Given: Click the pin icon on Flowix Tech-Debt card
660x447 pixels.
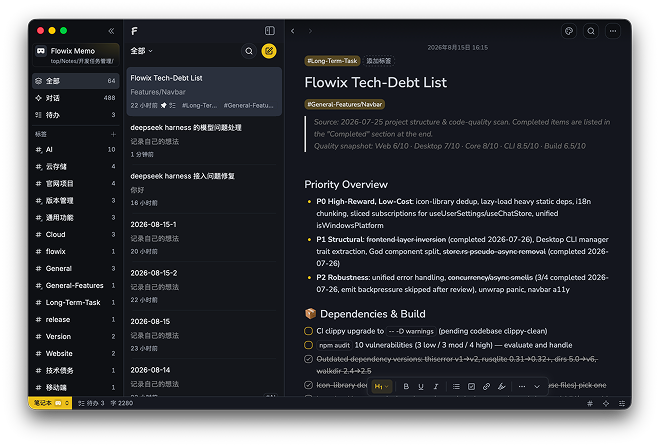Looking at the screenshot, I should coord(164,105).
